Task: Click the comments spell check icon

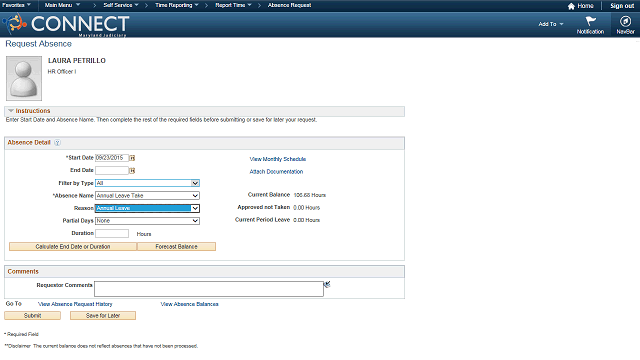Action: coord(327,284)
